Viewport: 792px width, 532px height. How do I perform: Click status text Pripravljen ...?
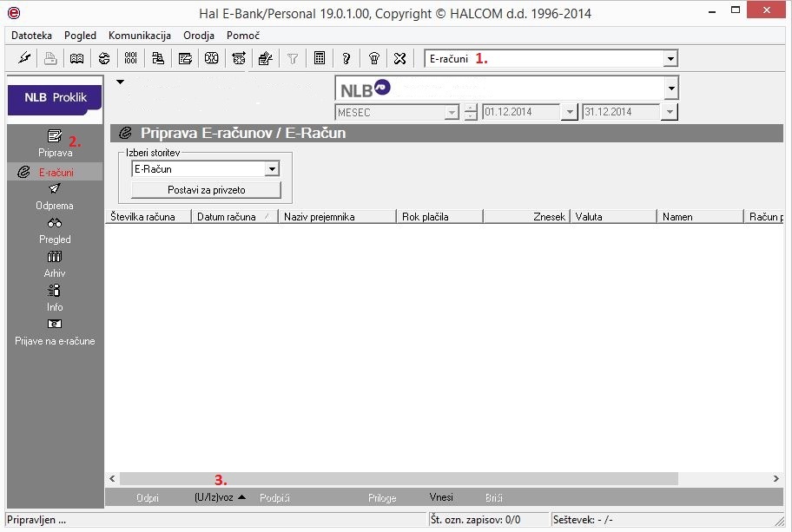36,520
